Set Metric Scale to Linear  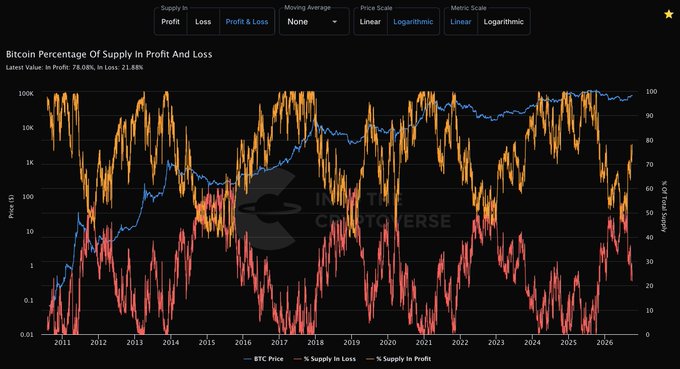coord(461,22)
